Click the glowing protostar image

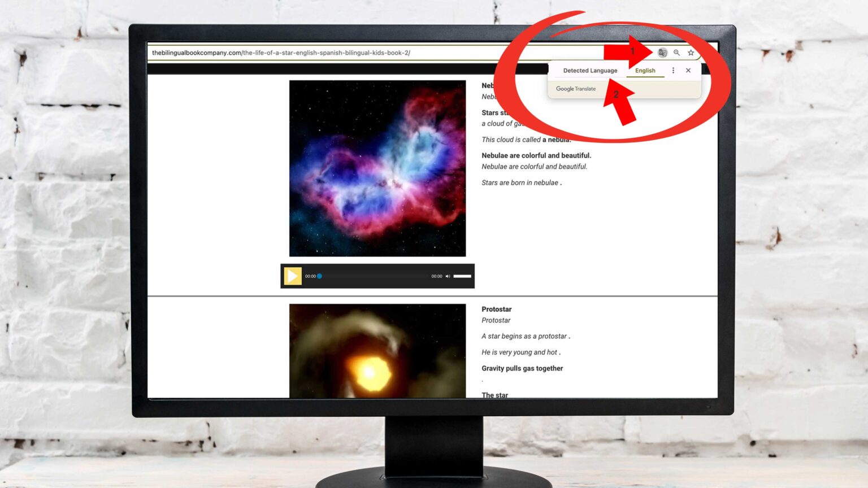tap(377, 350)
